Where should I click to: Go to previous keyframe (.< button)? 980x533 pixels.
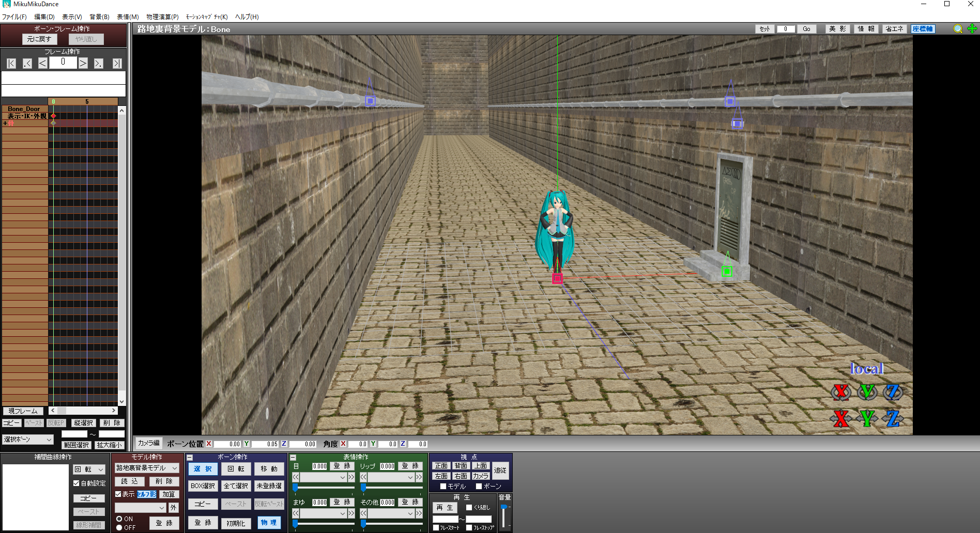[x=27, y=64]
